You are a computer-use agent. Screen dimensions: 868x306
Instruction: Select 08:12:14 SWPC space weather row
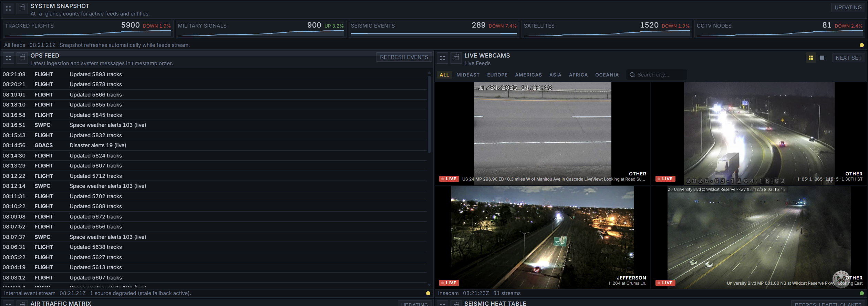214,186
